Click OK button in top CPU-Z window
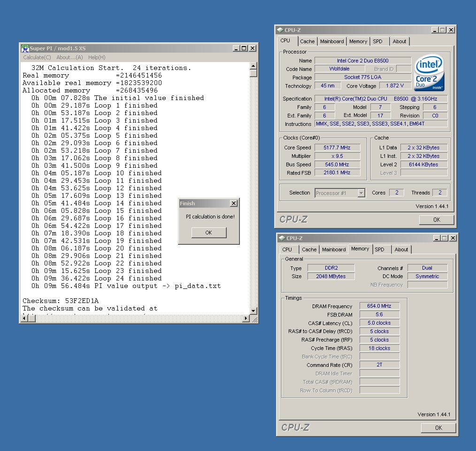 coord(437,220)
